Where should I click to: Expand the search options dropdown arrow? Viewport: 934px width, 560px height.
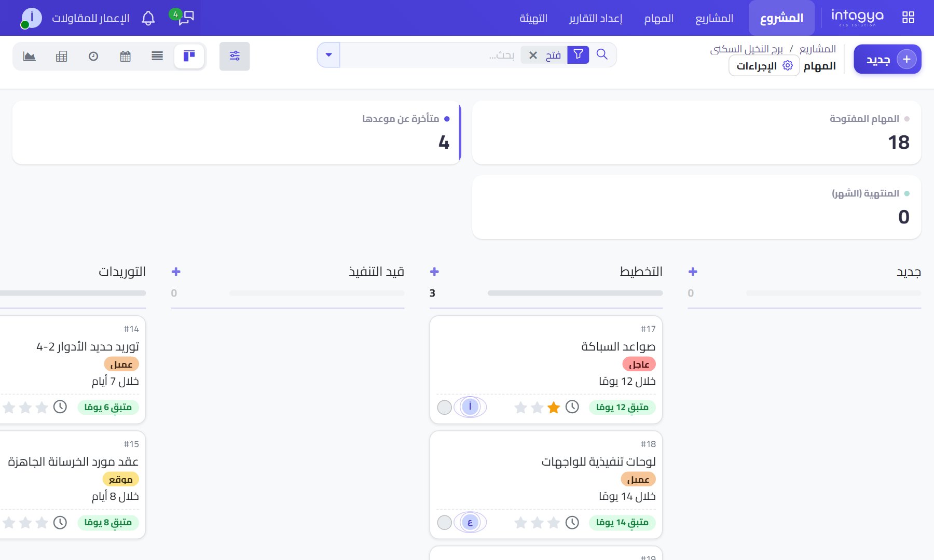(x=328, y=55)
